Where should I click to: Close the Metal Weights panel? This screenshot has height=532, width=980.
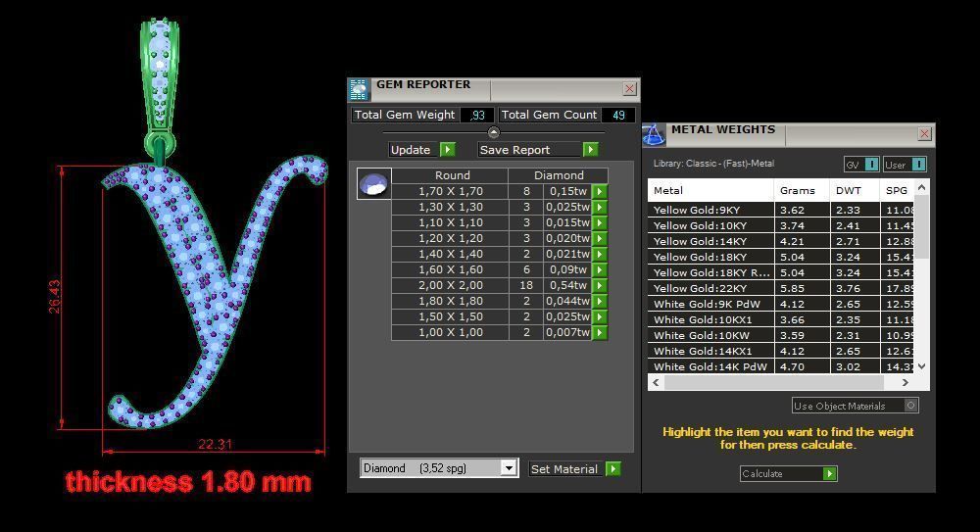coord(924,134)
